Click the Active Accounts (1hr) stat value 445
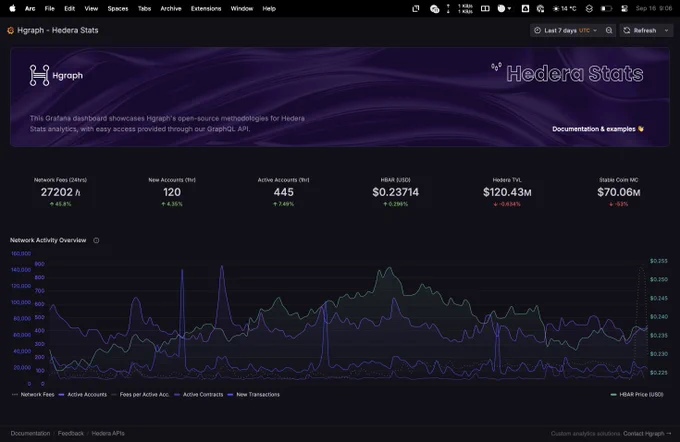The width and height of the screenshot is (680, 442). (x=284, y=192)
